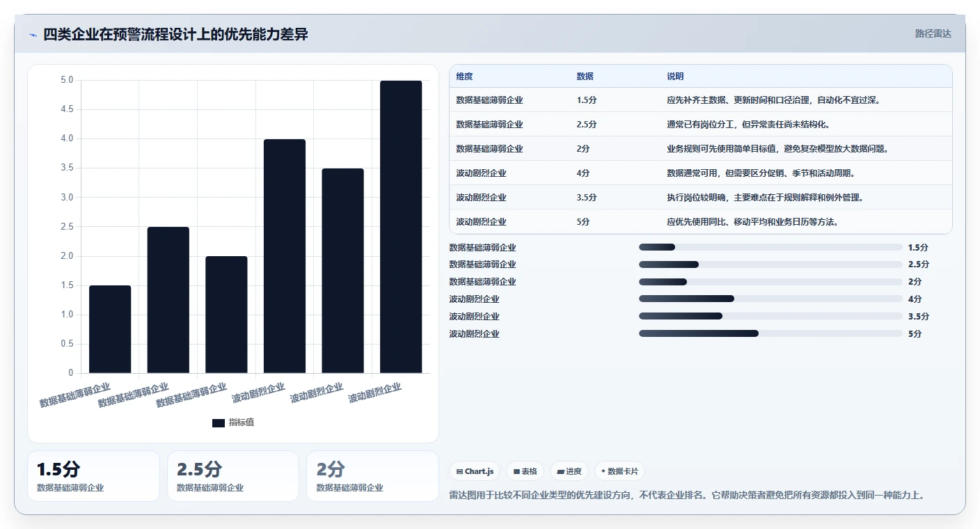Viewport: 980px width, 529px height.
Task: Click footer note starting 雷达图用于比较
Action: click(687, 496)
